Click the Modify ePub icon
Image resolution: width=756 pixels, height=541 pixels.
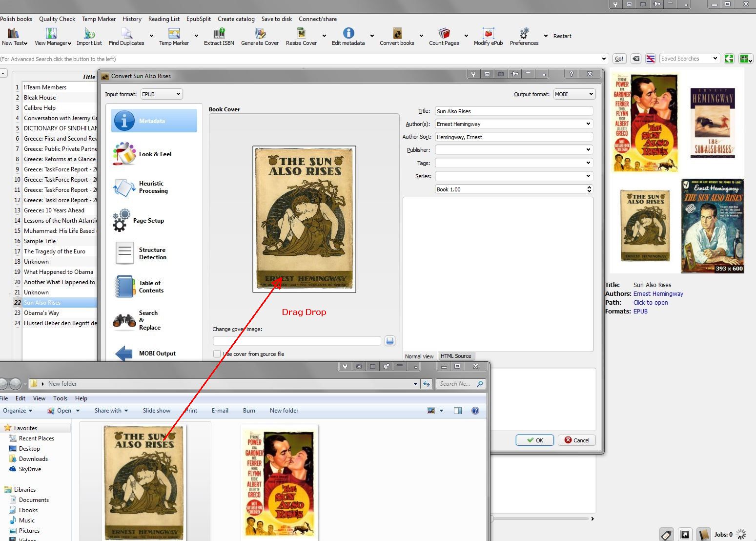pyautogui.click(x=488, y=33)
